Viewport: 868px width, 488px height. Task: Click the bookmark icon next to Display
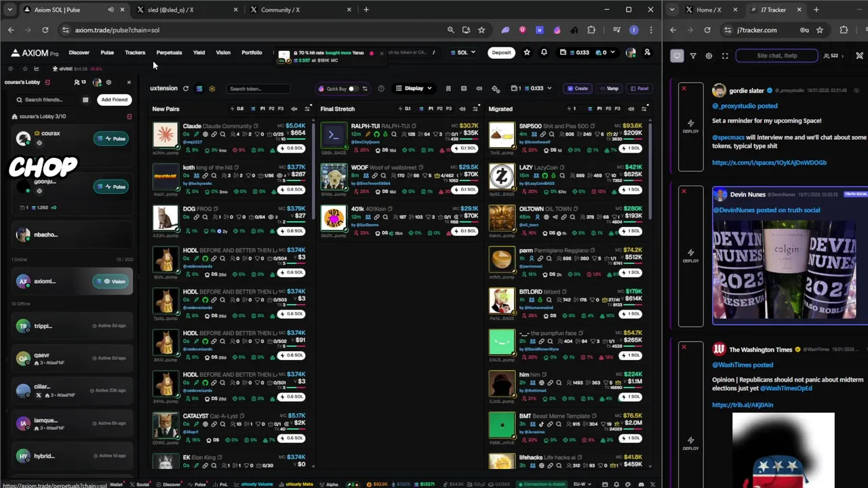pos(448,89)
